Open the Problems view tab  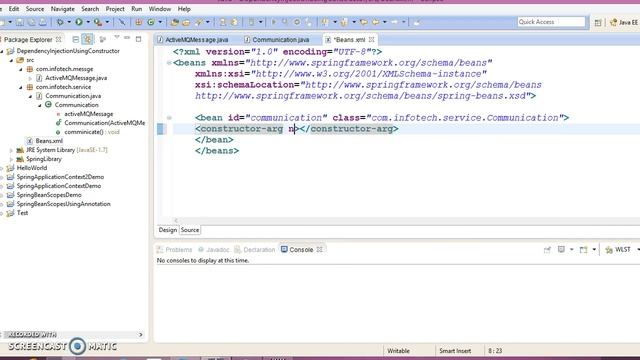[174, 249]
